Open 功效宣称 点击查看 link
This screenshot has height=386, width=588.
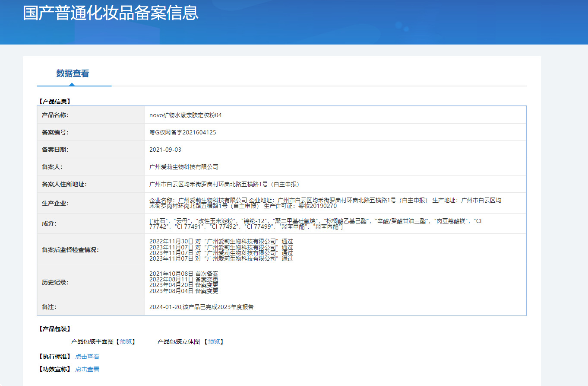pyautogui.click(x=87, y=369)
